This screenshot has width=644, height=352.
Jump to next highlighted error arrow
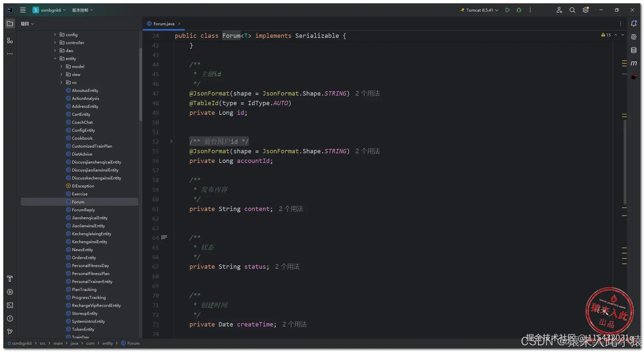pos(623,35)
